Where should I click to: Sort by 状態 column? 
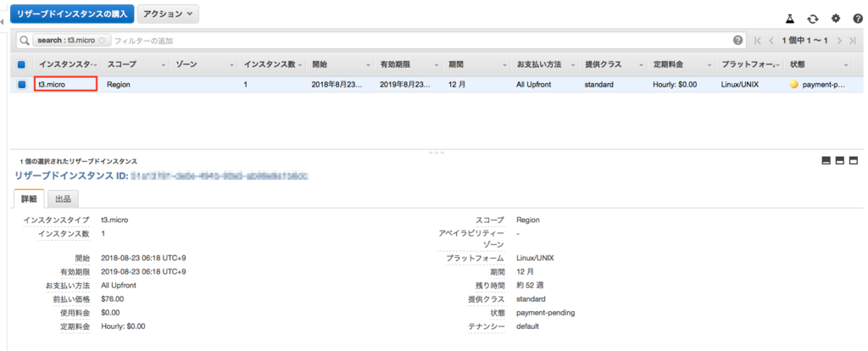click(819, 64)
